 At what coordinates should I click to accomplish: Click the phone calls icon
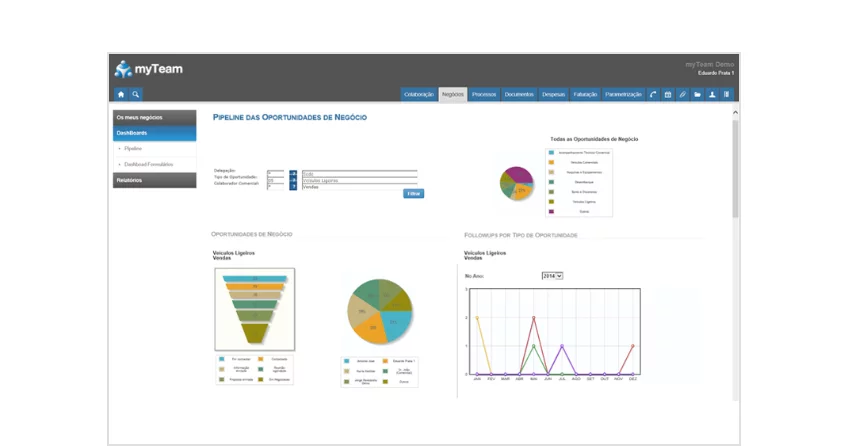click(x=653, y=94)
